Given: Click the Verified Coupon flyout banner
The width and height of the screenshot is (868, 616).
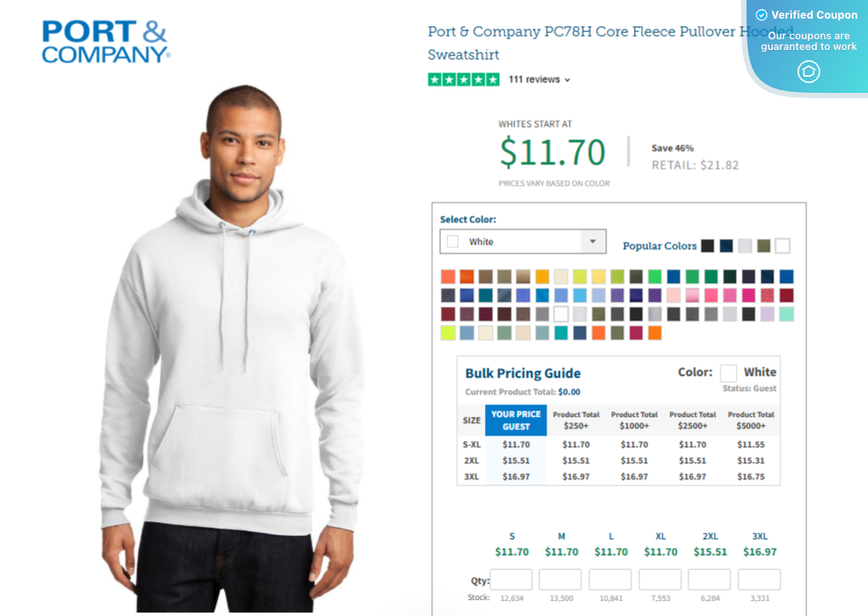Looking at the screenshot, I should (x=804, y=40).
